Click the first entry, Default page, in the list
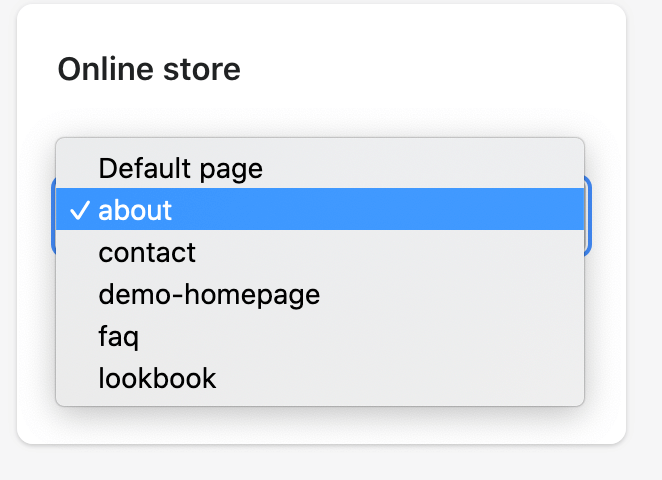 (x=180, y=168)
